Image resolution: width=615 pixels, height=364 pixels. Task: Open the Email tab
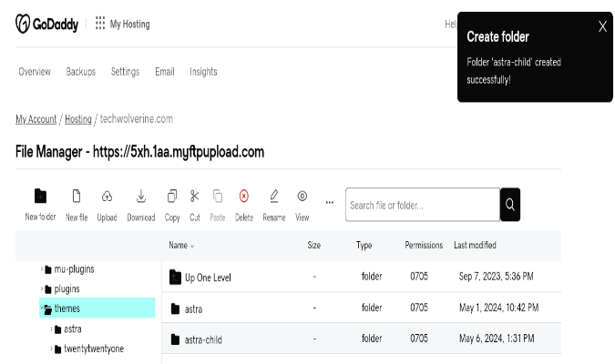coord(165,72)
